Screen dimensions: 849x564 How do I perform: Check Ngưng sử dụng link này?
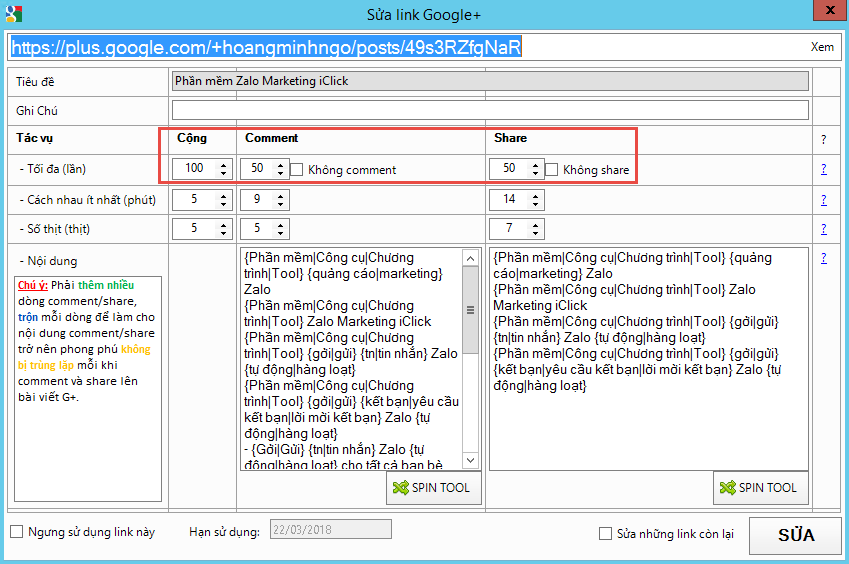pos(17,532)
